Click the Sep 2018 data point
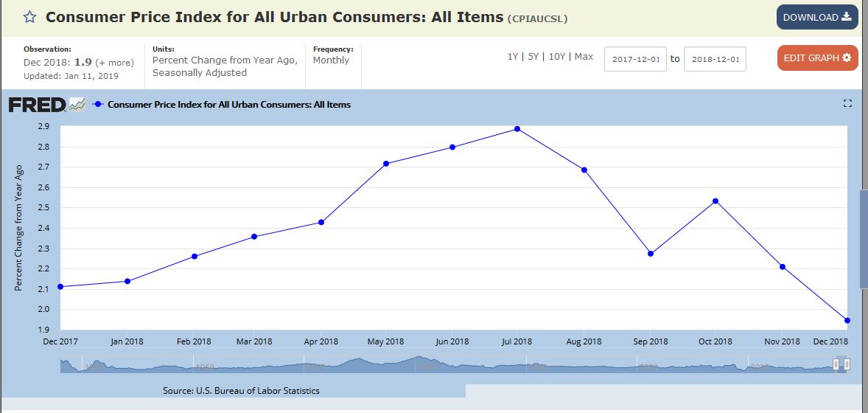This screenshot has width=868, height=413. click(x=651, y=254)
